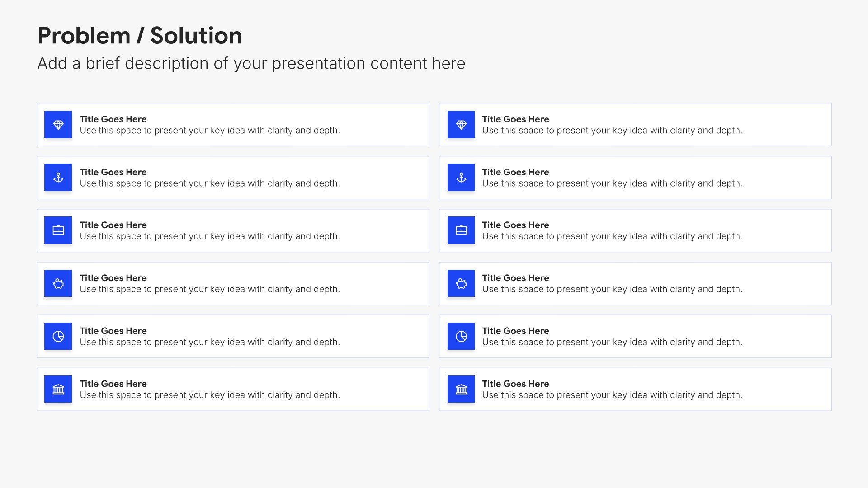Select 'Title Goes Here' beside right briefcase icon
Viewport: 868px width, 488px height.
click(515, 225)
